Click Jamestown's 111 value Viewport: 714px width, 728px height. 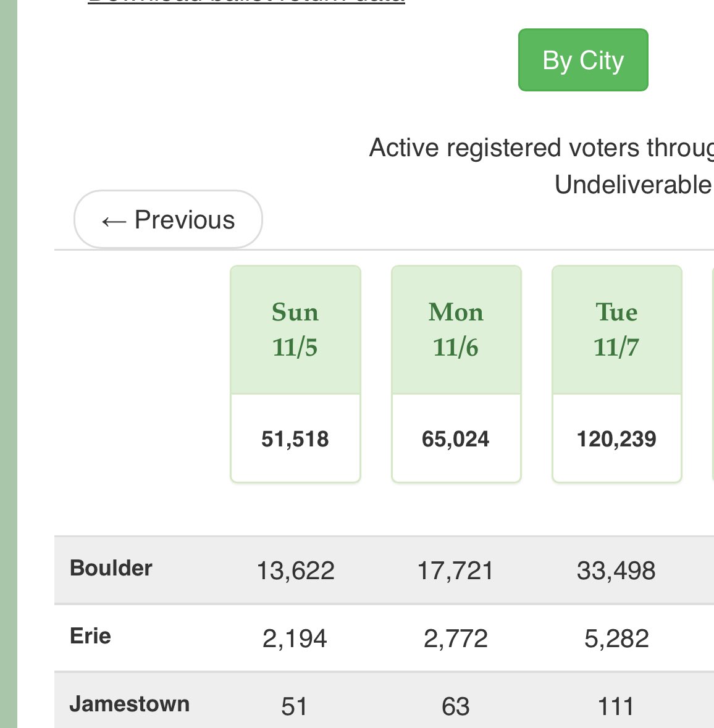click(x=616, y=706)
